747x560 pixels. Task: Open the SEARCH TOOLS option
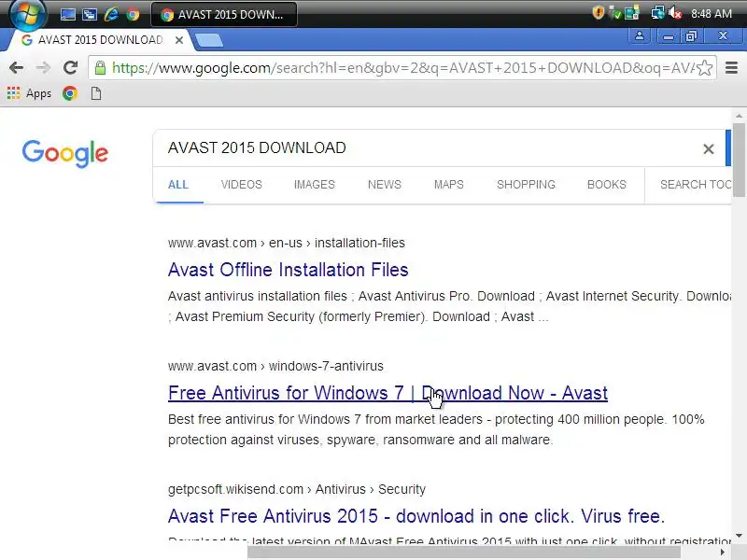pyautogui.click(x=696, y=185)
